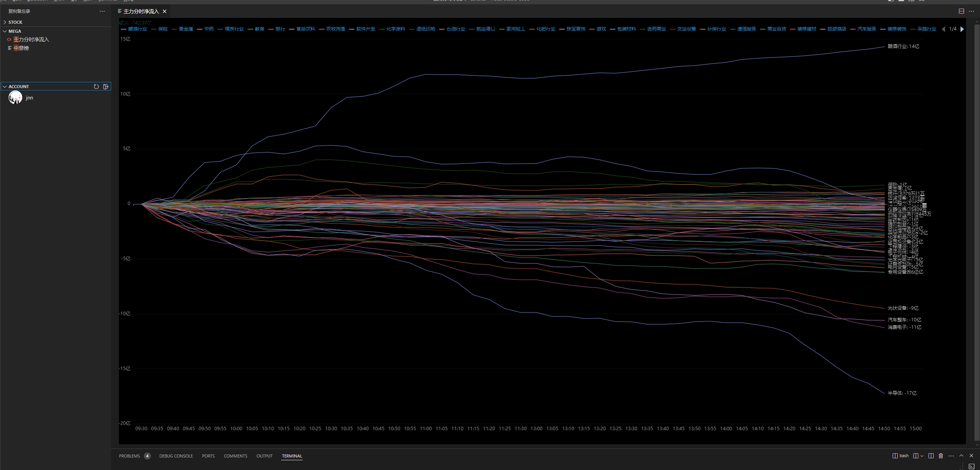
Task: Open 中意榜 tree item
Action: click(x=21, y=48)
